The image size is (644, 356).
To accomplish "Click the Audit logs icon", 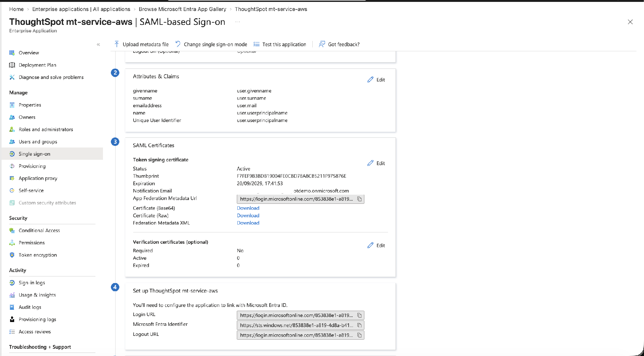I will click(12, 307).
